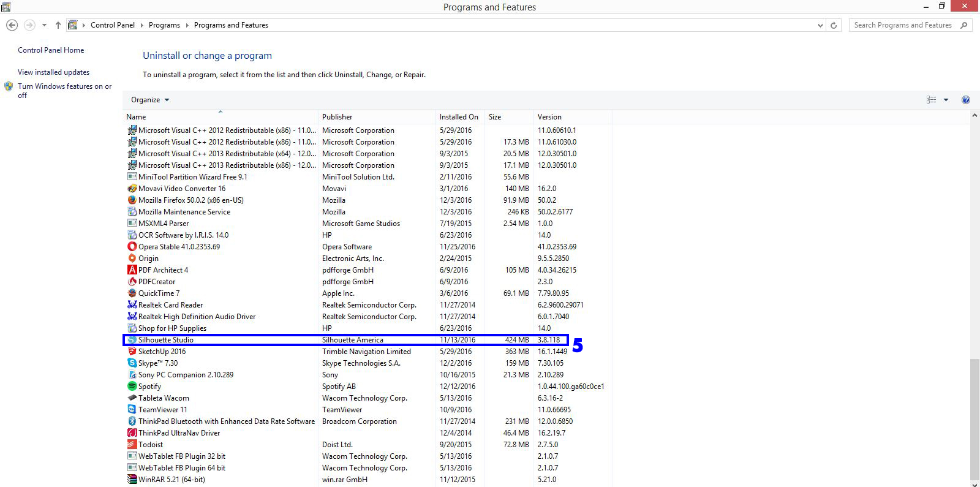Click the Skype Technologies S.A. publisher cell
The height and width of the screenshot is (487, 980).
pyautogui.click(x=361, y=363)
